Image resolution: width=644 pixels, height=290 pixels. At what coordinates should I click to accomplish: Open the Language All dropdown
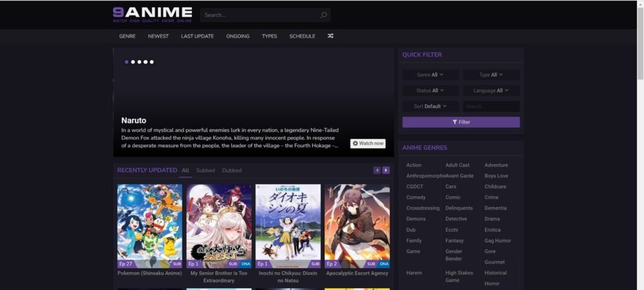click(x=491, y=91)
